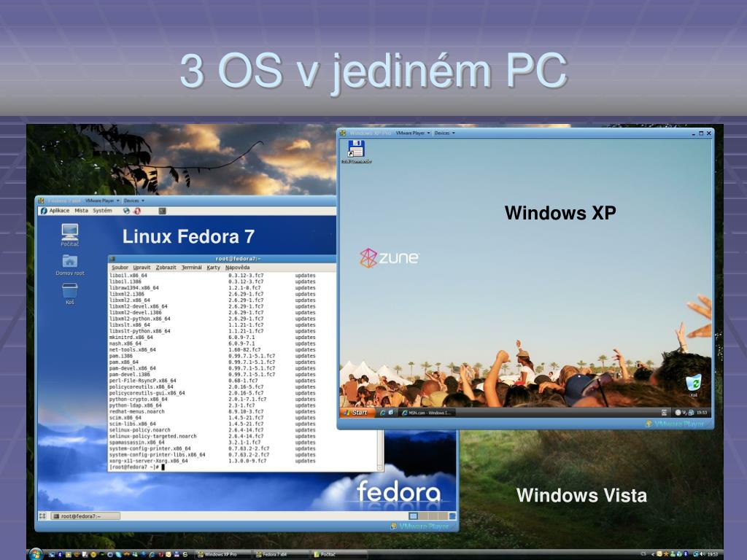Click the show desktop icon in Fedora bottom panel

pyautogui.click(x=42, y=516)
